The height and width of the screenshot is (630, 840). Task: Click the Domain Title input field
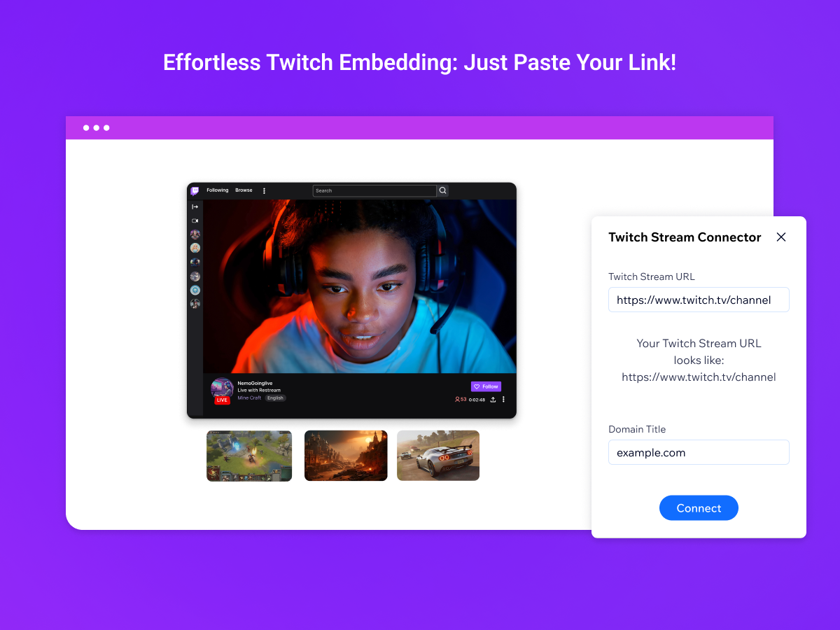coord(699,452)
